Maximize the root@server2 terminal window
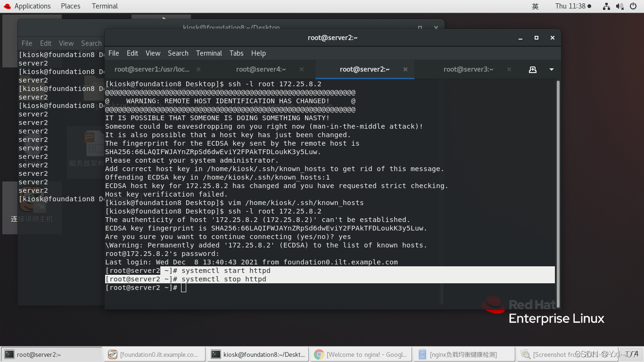 (x=537, y=38)
